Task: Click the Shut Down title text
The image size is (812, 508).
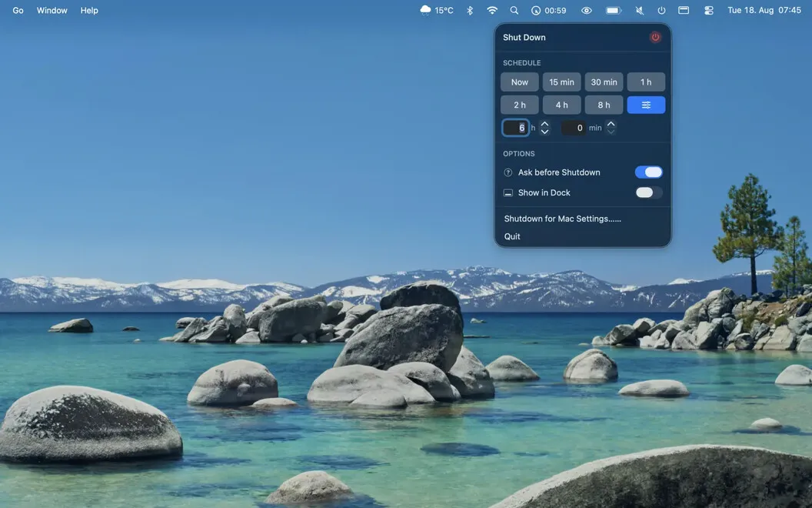Action: coord(524,37)
